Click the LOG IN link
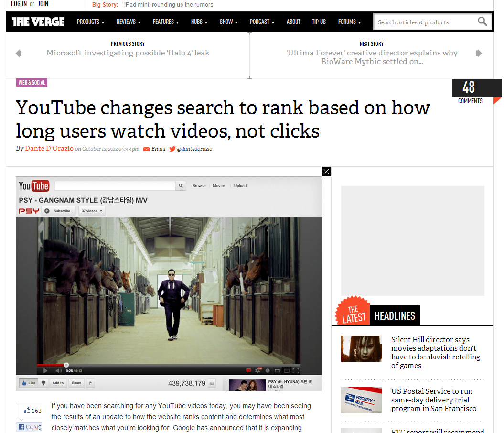The image size is (504, 433). [19, 4]
